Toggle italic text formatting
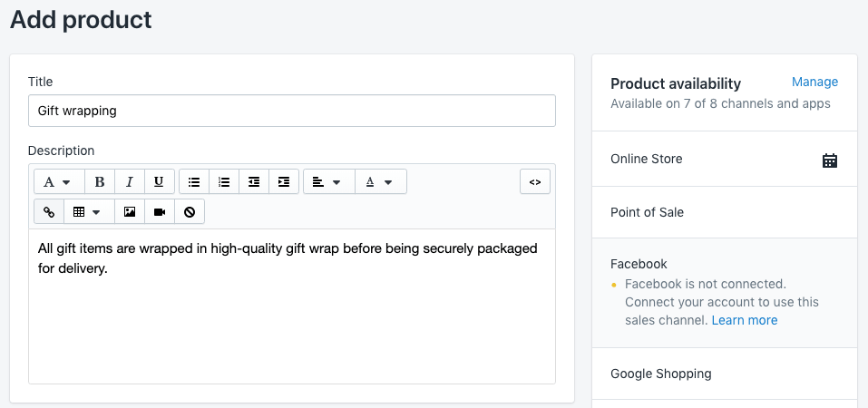 [x=130, y=182]
